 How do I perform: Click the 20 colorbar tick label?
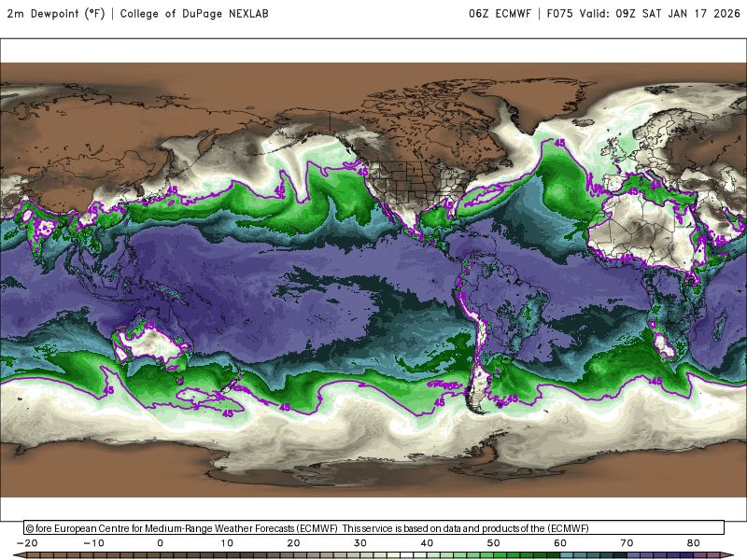[293, 543]
